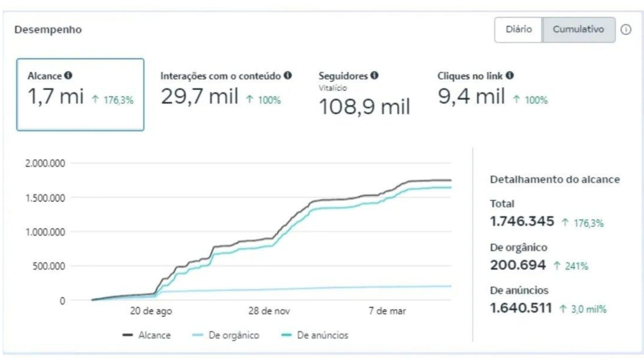Select the Seguidores metric
The image size is (644, 362).
(364, 95)
